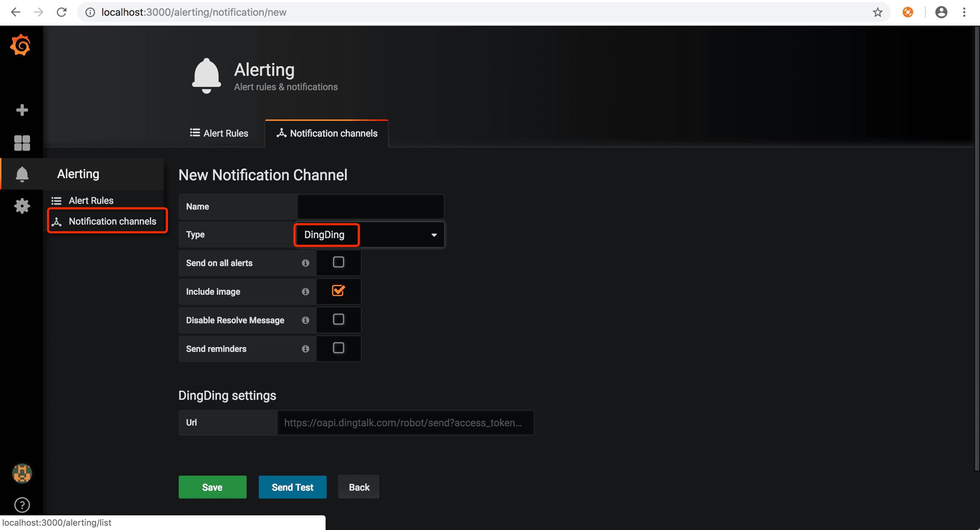Image resolution: width=980 pixels, height=530 pixels.
Task: Open the Dashboards grid icon
Action: [22, 143]
